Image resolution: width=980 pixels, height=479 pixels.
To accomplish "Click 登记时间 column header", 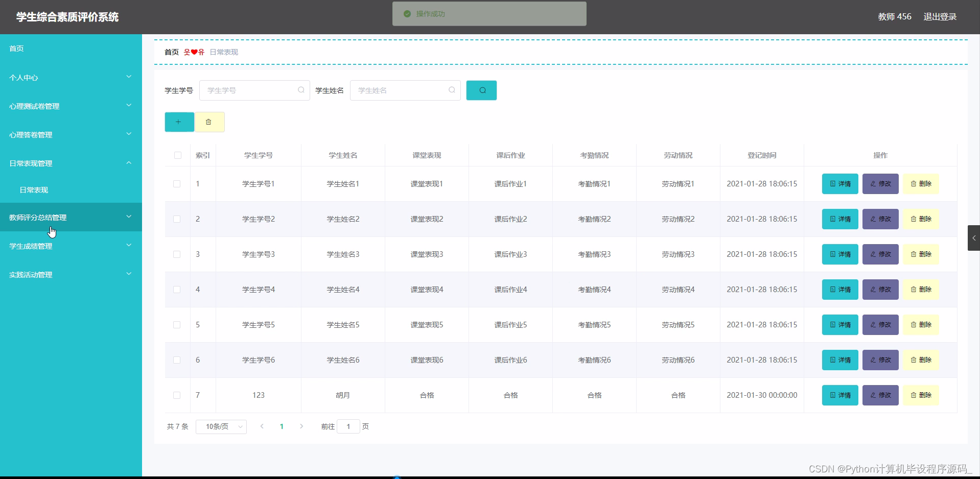I will pyautogui.click(x=762, y=155).
